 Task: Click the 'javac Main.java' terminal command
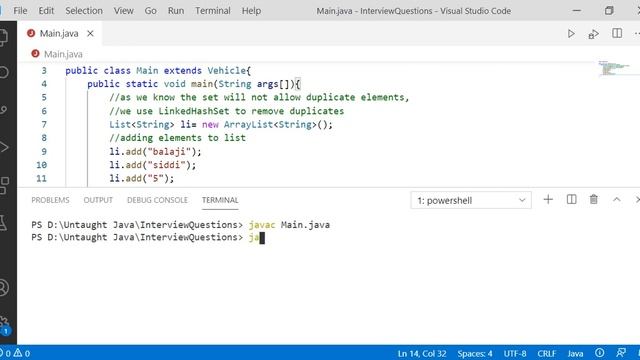pyautogui.click(x=289, y=225)
